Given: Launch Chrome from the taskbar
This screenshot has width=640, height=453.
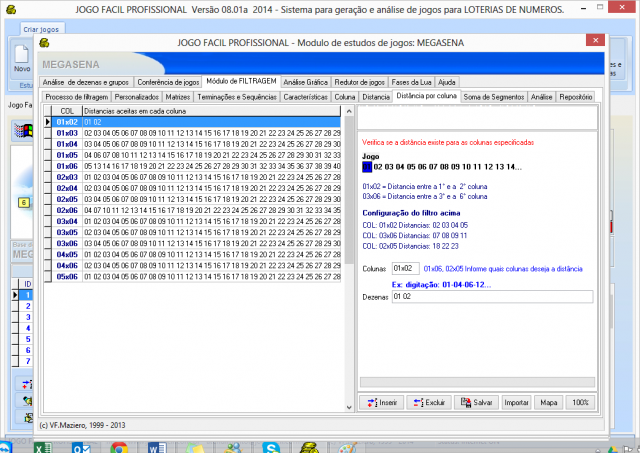Looking at the screenshot, I should pos(119,447).
